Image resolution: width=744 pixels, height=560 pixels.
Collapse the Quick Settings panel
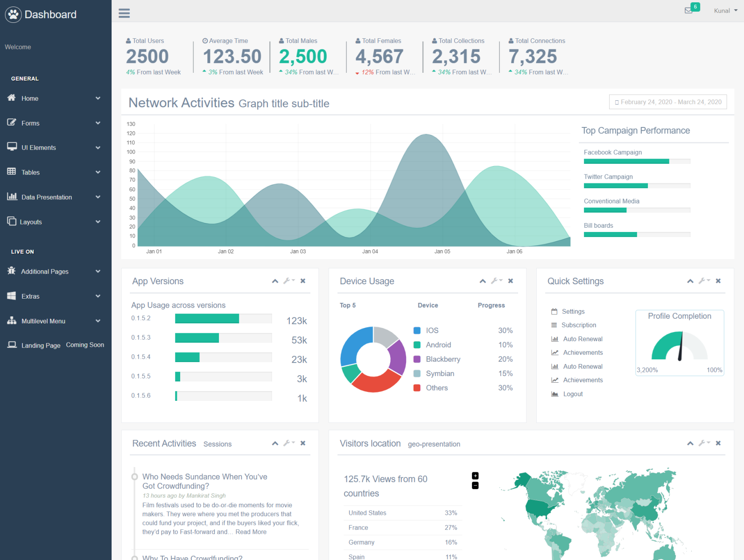pos(690,281)
